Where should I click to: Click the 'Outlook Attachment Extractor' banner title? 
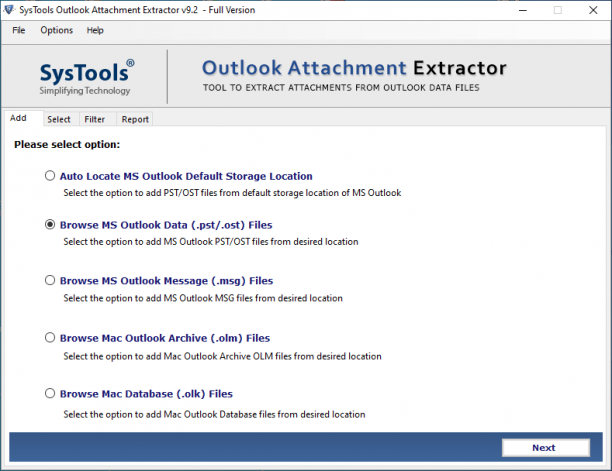tap(354, 68)
